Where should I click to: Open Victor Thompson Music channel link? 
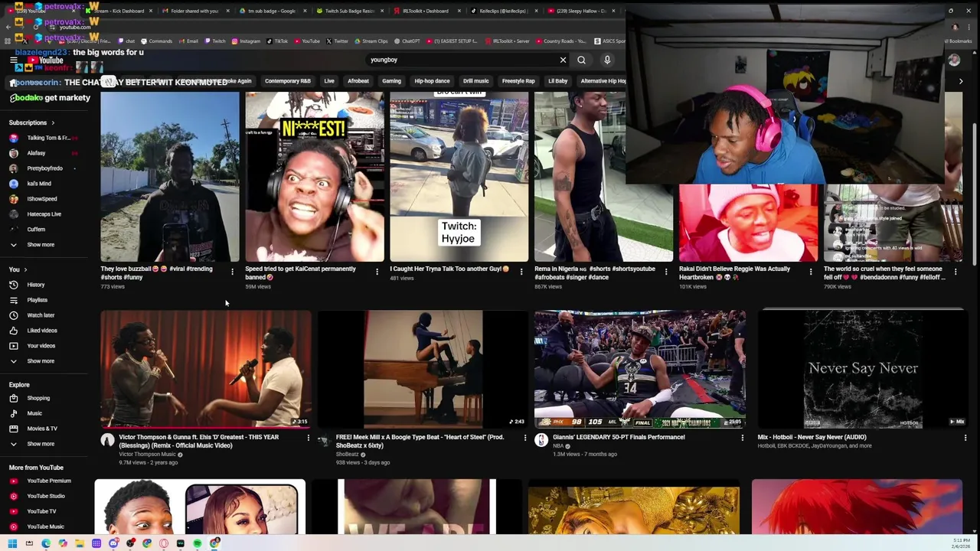click(147, 455)
